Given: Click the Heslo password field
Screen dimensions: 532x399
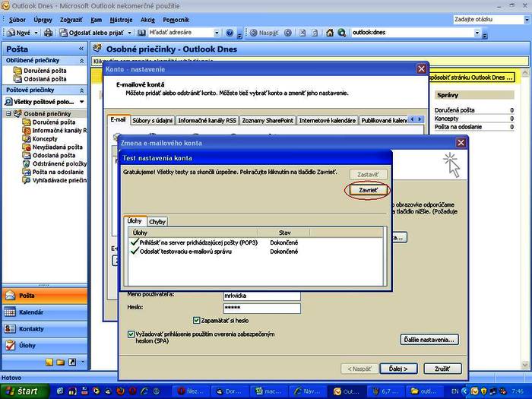Looking at the screenshot, I should tap(262, 308).
